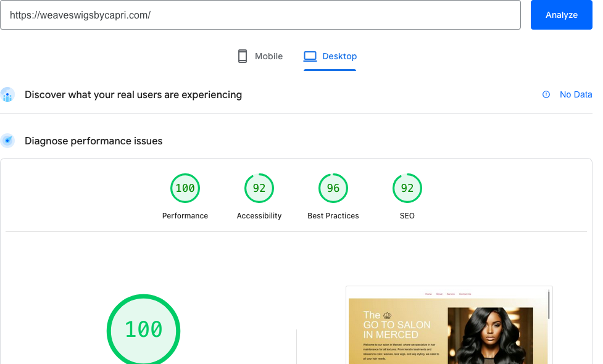Click the Best Practices text label
Image resolution: width=603 pixels, height=364 pixels.
coord(333,216)
